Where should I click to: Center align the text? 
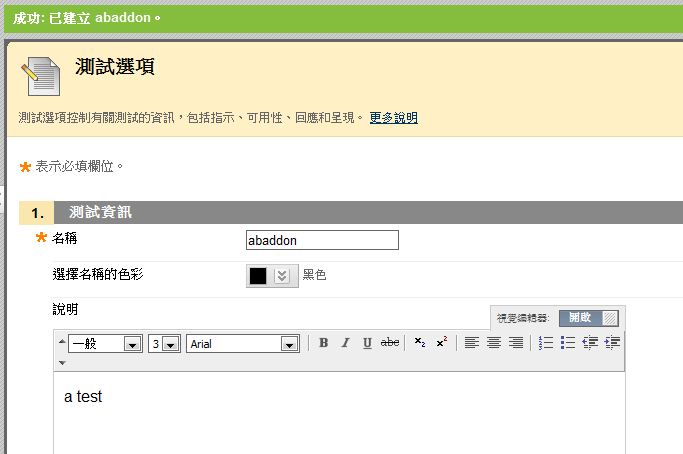click(x=494, y=343)
